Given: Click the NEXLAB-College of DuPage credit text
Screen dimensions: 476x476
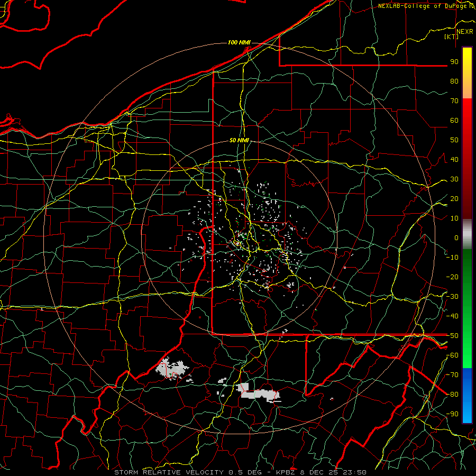Looking at the screenshot, I should coord(422,6).
